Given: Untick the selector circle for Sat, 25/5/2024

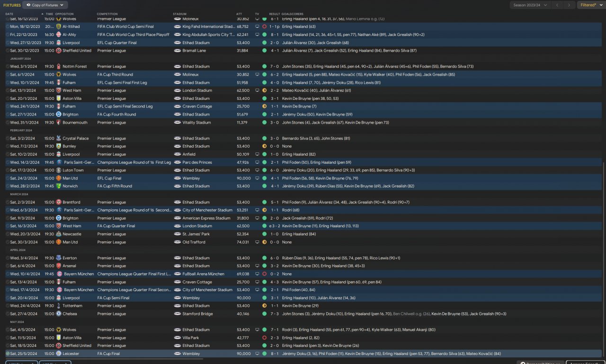Looking at the screenshot, I should (x=8, y=354).
